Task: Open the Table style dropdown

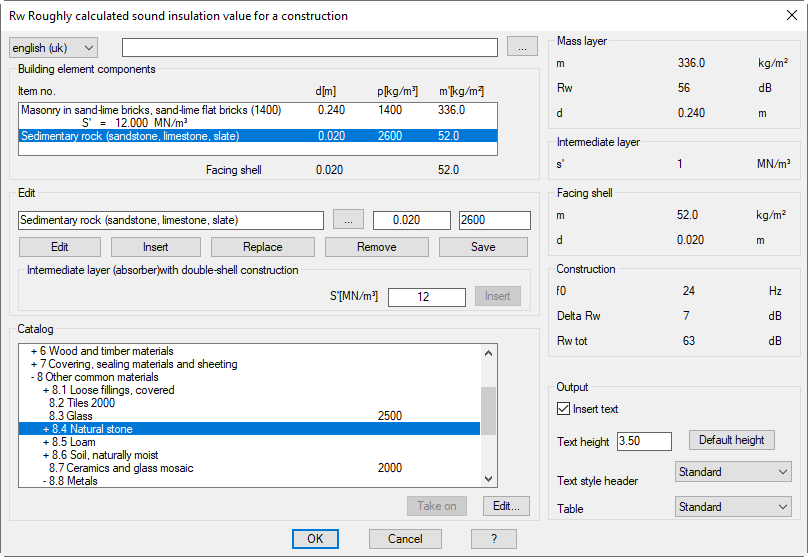Action: (x=732, y=507)
